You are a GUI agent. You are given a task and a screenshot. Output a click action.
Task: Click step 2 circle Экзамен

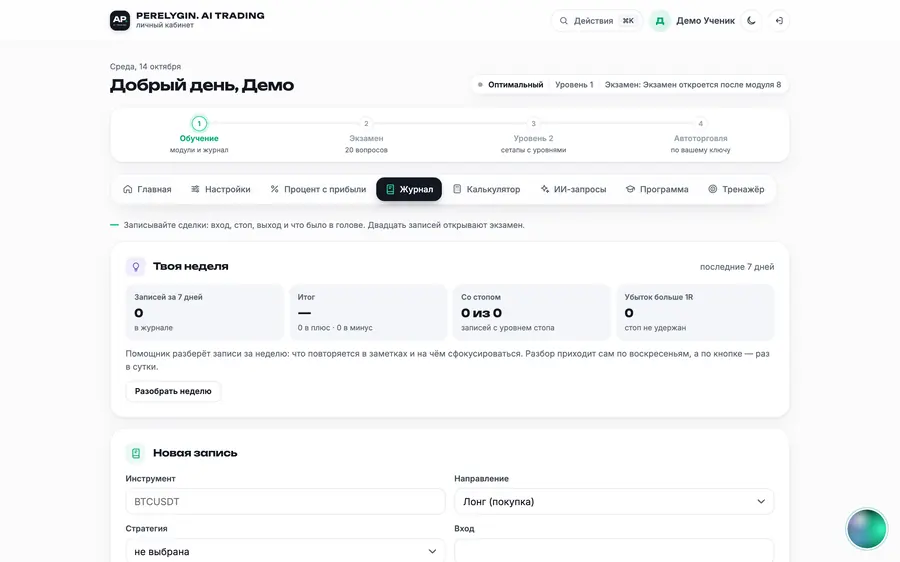[x=366, y=123]
